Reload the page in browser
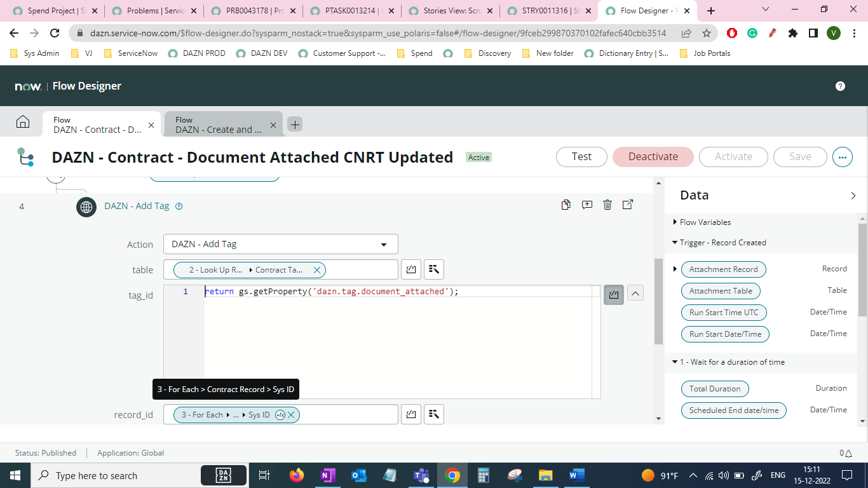 click(55, 33)
